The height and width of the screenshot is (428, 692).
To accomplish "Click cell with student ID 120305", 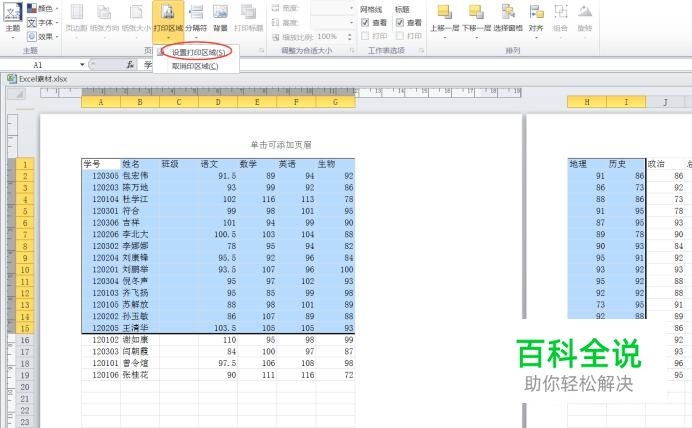I will 101,176.
